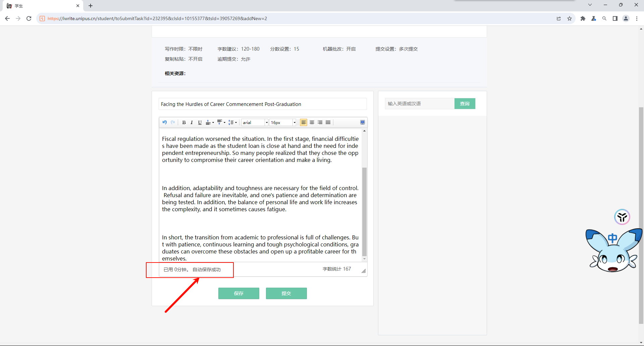Right-align the essay text
The height and width of the screenshot is (346, 644).
coord(320,122)
